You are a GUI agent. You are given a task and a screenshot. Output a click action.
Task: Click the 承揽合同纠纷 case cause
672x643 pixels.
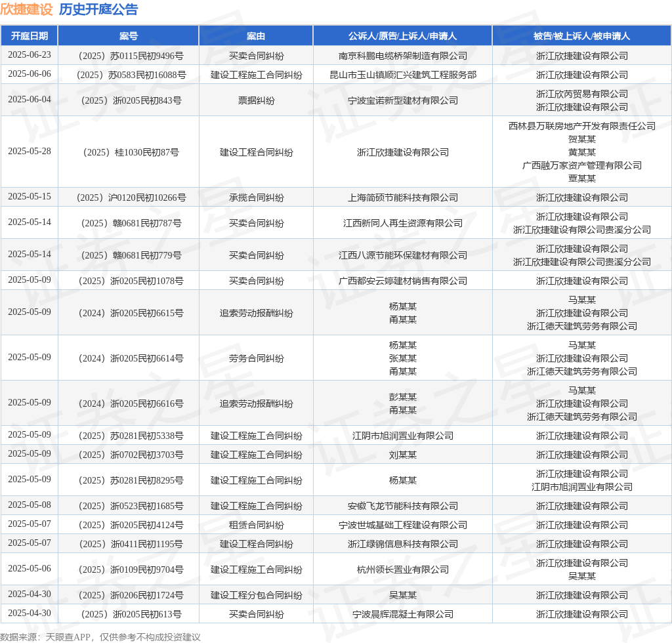(256, 197)
